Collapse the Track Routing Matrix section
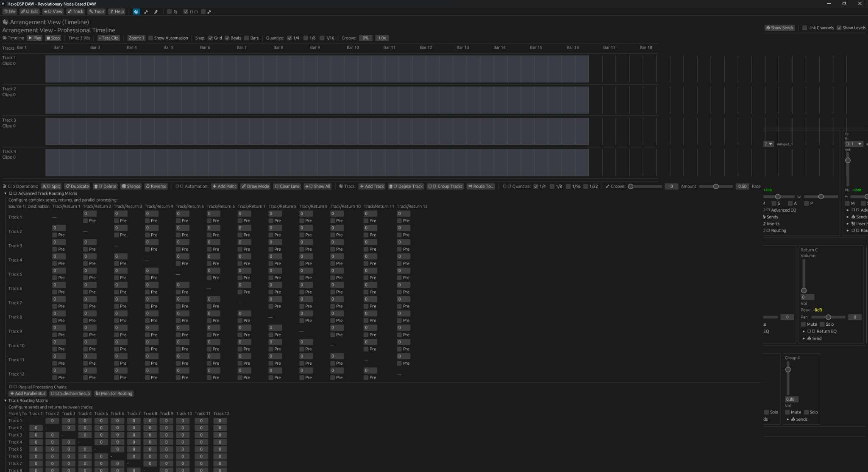 [x=6, y=401]
